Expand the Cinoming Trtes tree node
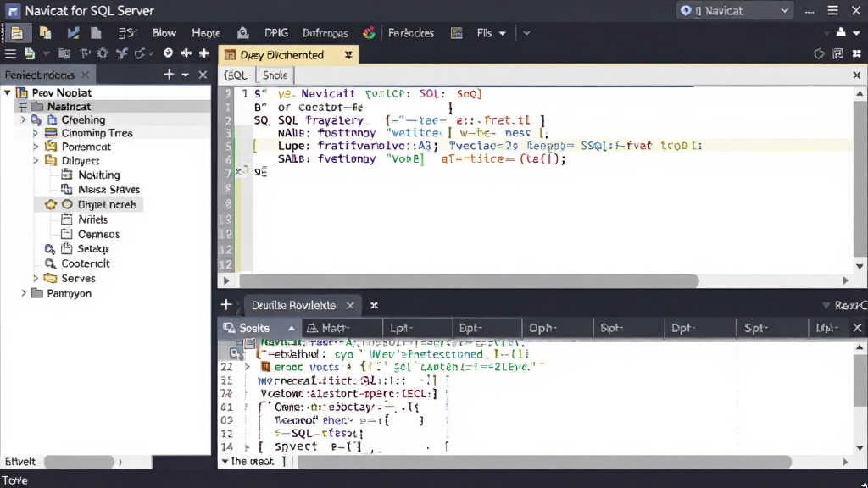This screenshot has height=488, width=868. 36,133
